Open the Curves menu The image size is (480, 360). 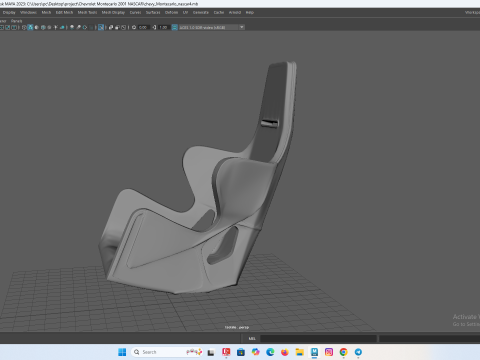click(x=135, y=12)
